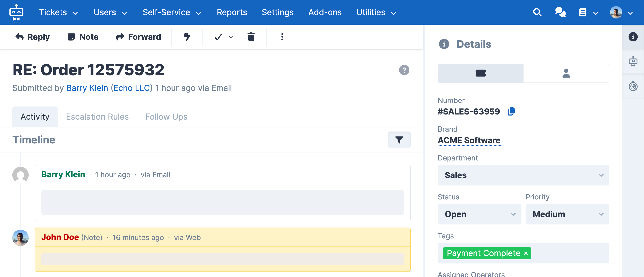Click Barry Klein's name in the timeline
The image size is (644, 277).
[63, 174]
